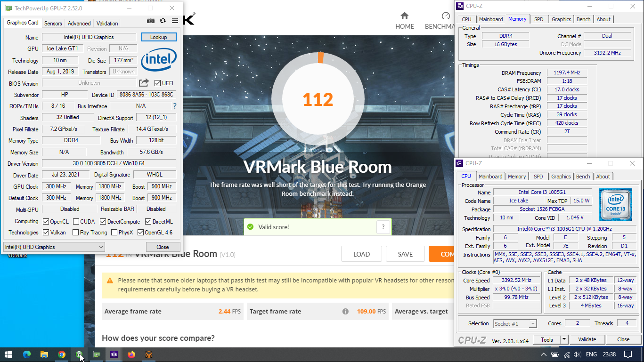
Task: Click the volume speaker tray icon
Action: 578,354
